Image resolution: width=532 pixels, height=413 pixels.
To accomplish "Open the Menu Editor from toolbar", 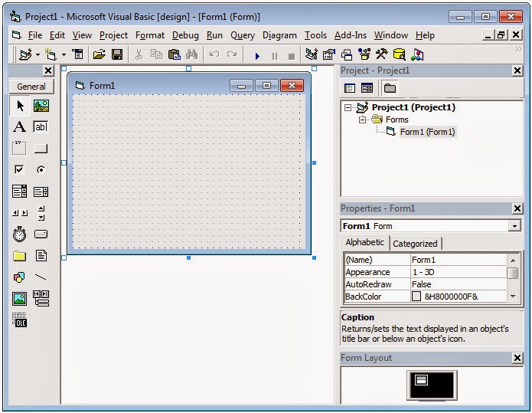I will point(78,54).
